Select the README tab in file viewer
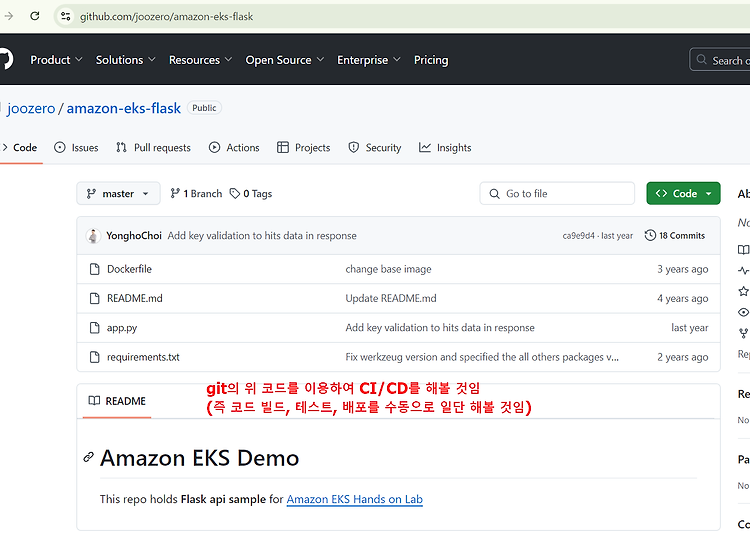Viewport: 750px width, 533px height. coord(117,401)
